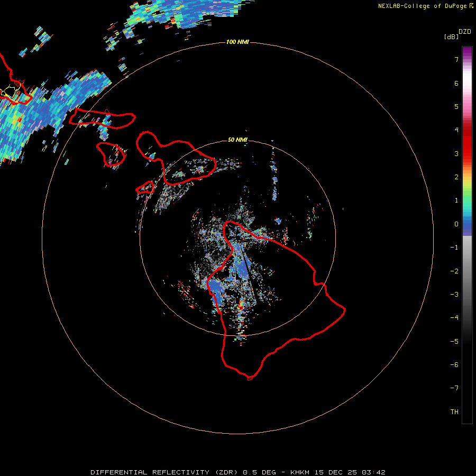Click the [dB] unit label

pyautogui.click(x=451, y=36)
